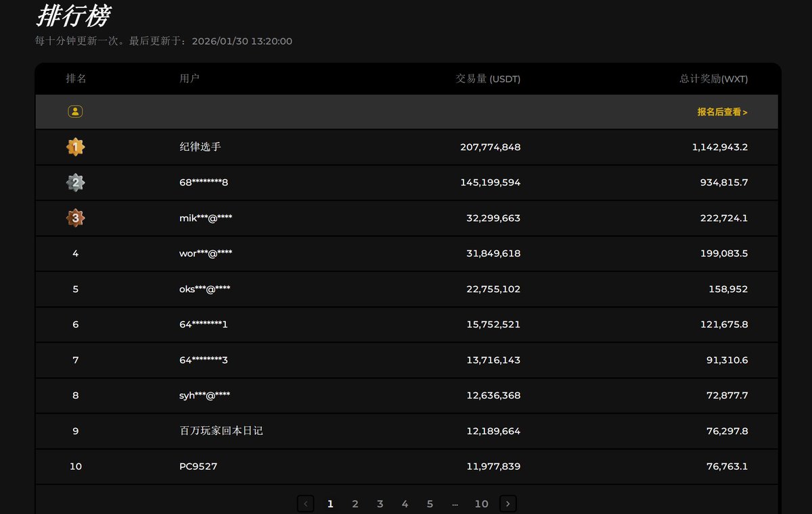This screenshot has width=812, height=514.
Task: Open the 报名后查看 link
Action: pyautogui.click(x=723, y=112)
